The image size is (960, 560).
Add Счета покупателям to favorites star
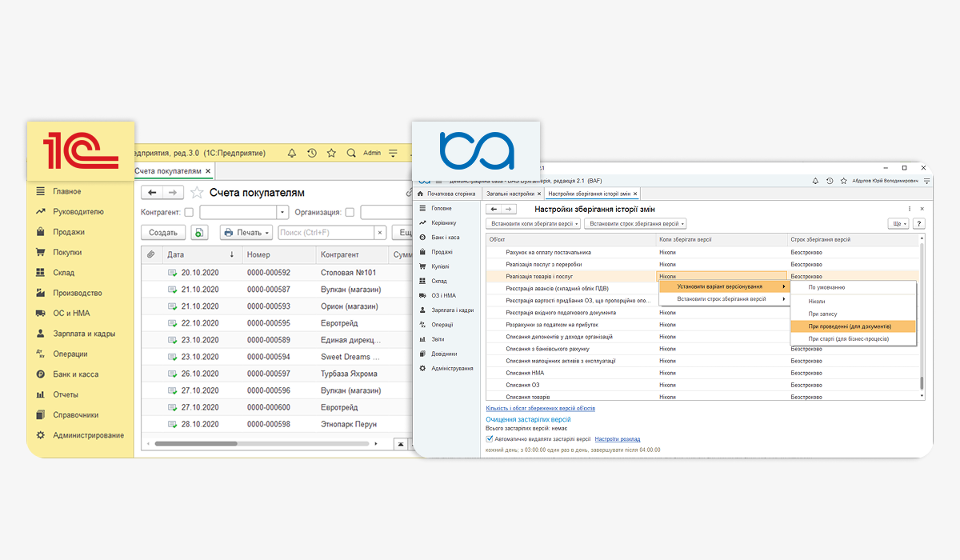coord(197,193)
